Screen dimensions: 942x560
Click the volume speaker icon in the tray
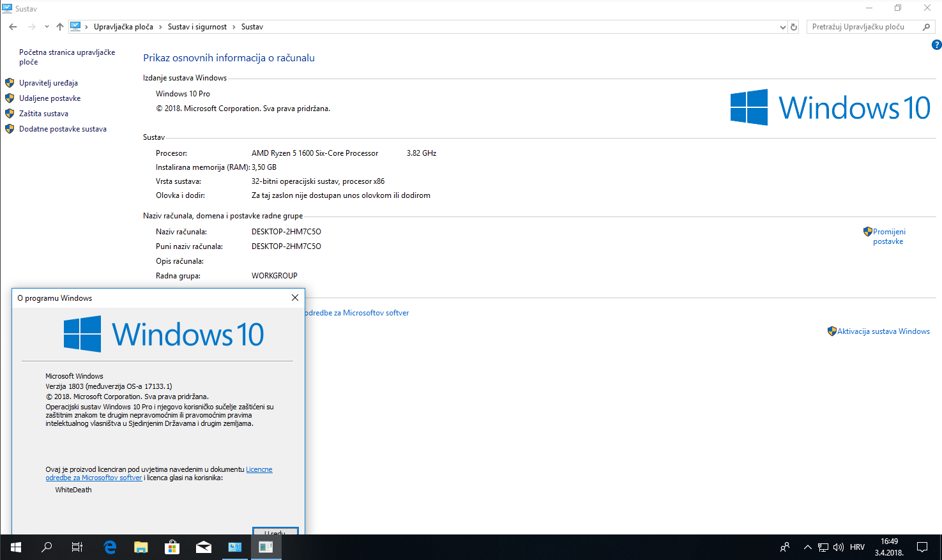pos(839,547)
